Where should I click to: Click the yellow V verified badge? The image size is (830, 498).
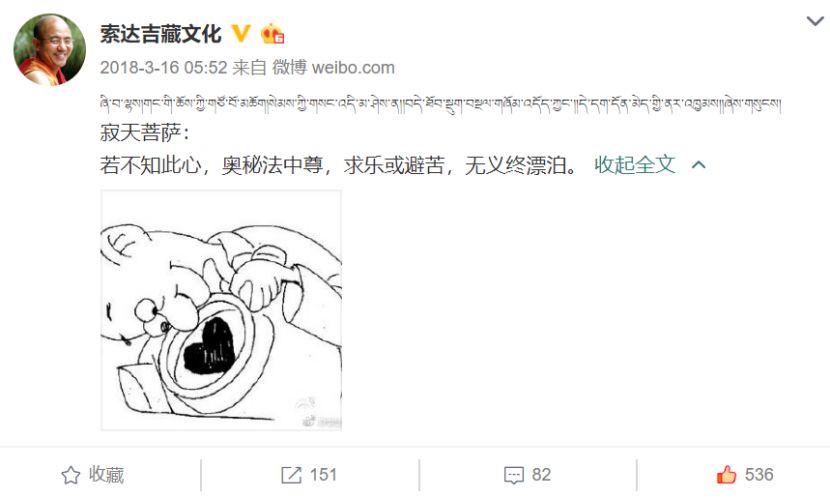(241, 34)
